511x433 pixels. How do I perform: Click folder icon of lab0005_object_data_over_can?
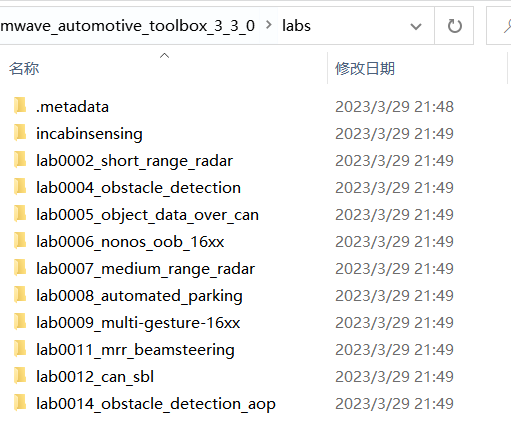[20, 214]
